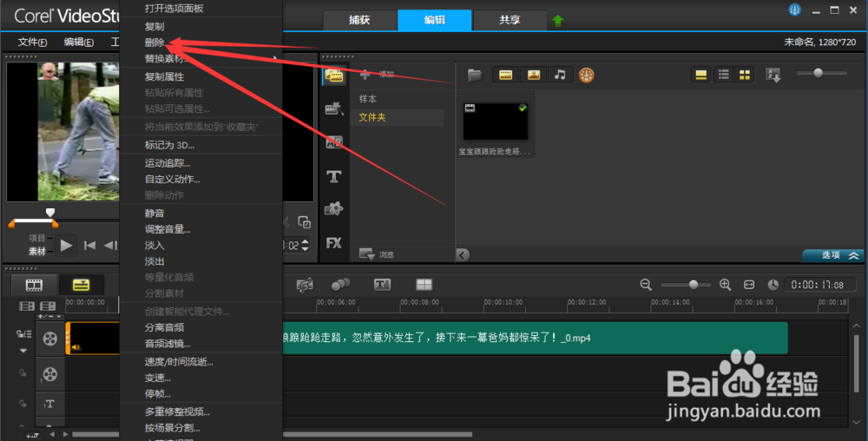Click the 添加 add folder button
The height and width of the screenshot is (441, 868).
pyautogui.click(x=378, y=74)
